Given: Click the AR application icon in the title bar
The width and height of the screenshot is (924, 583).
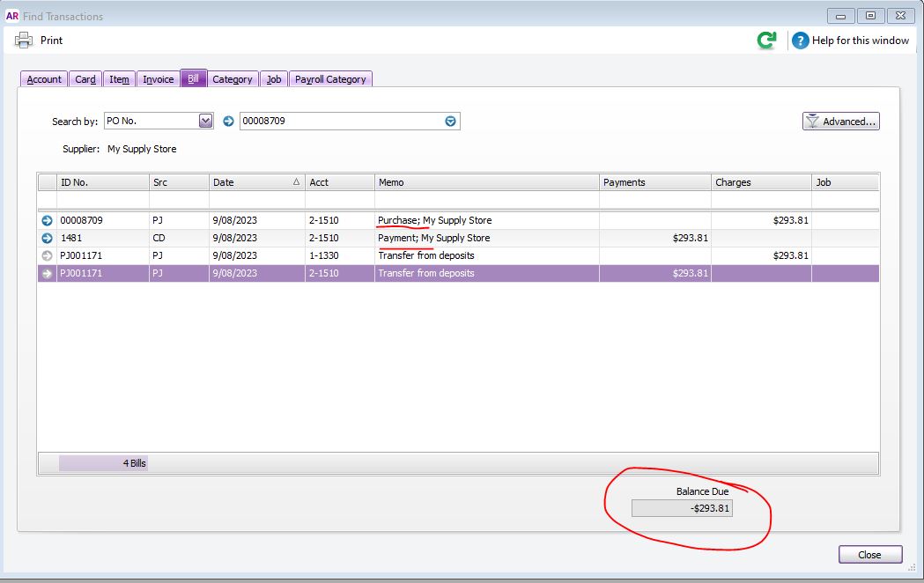Looking at the screenshot, I should coord(11,16).
